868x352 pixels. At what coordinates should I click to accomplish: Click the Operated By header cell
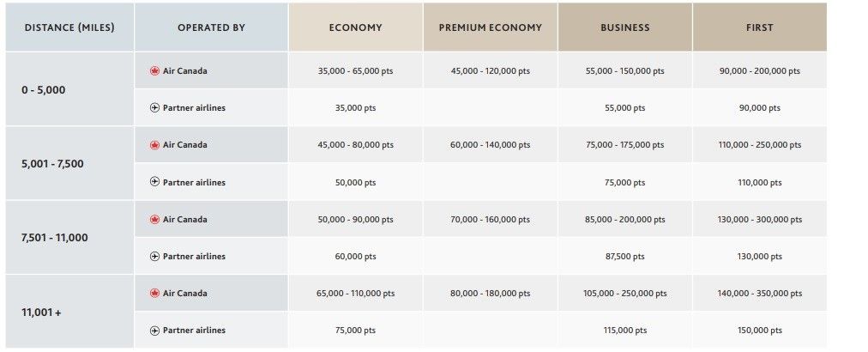211,27
